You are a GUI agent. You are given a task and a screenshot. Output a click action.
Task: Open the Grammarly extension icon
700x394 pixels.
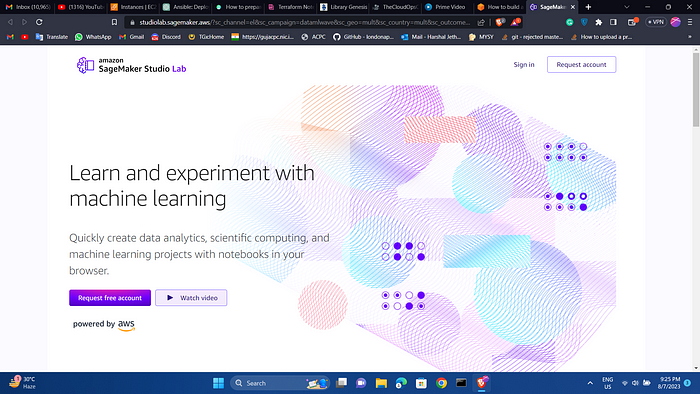click(x=570, y=22)
